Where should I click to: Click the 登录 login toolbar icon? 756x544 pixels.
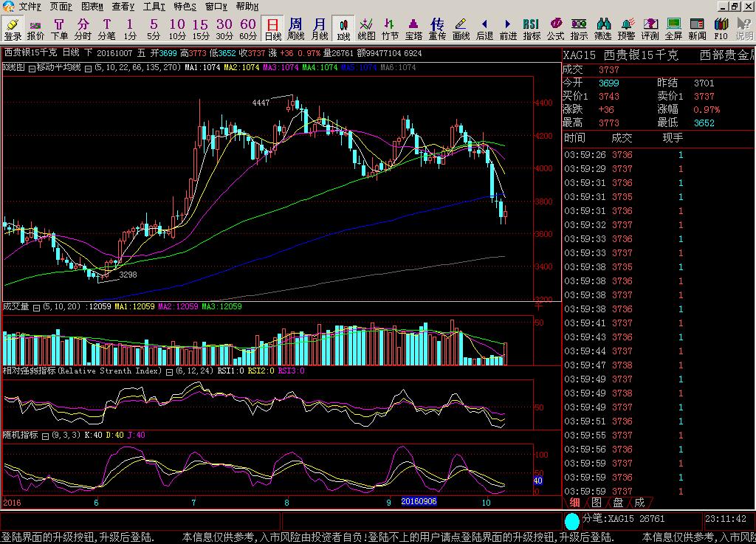tap(13, 29)
